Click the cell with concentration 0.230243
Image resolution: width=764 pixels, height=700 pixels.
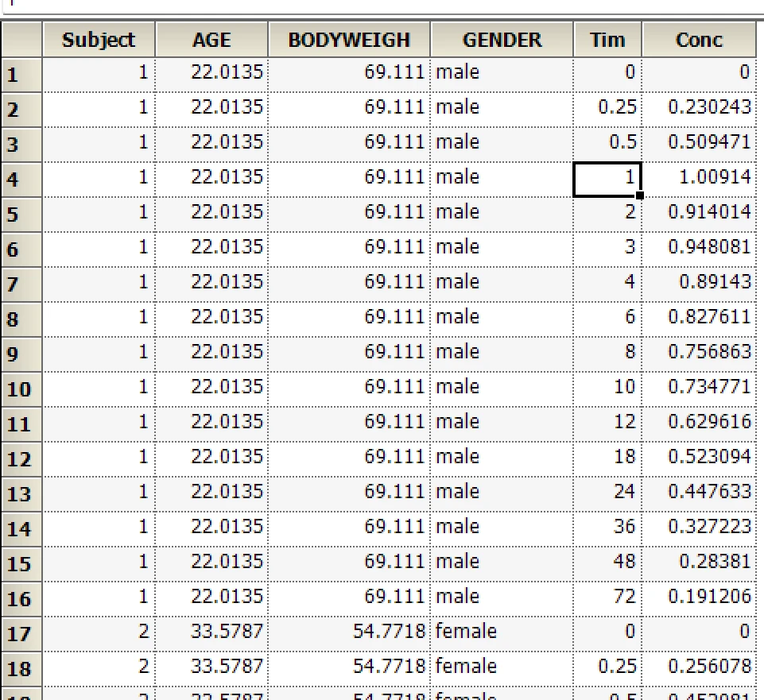coord(699,107)
